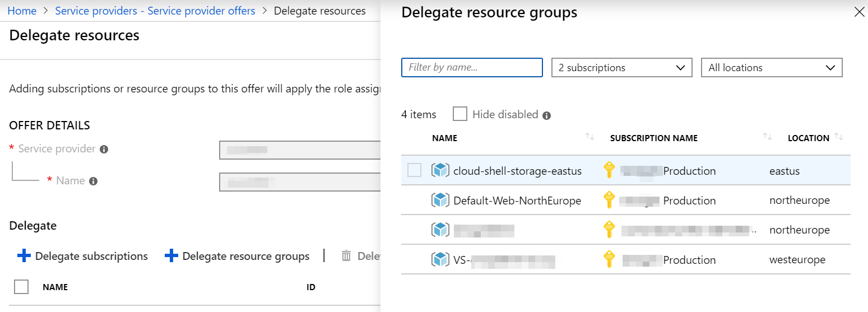Toggle the Hide disabled checkbox
Screen dimensions: 868x312
459,114
